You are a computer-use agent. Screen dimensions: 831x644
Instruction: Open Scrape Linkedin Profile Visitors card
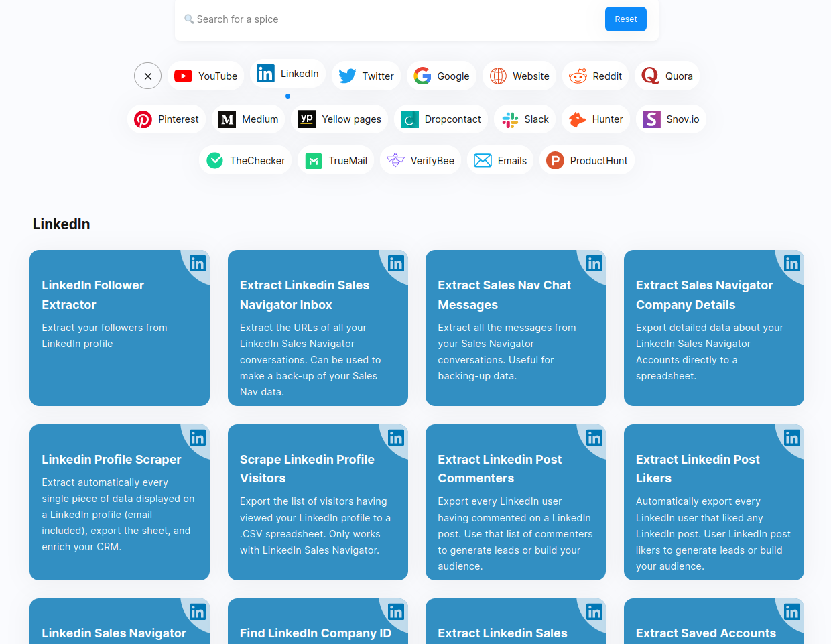click(318, 502)
